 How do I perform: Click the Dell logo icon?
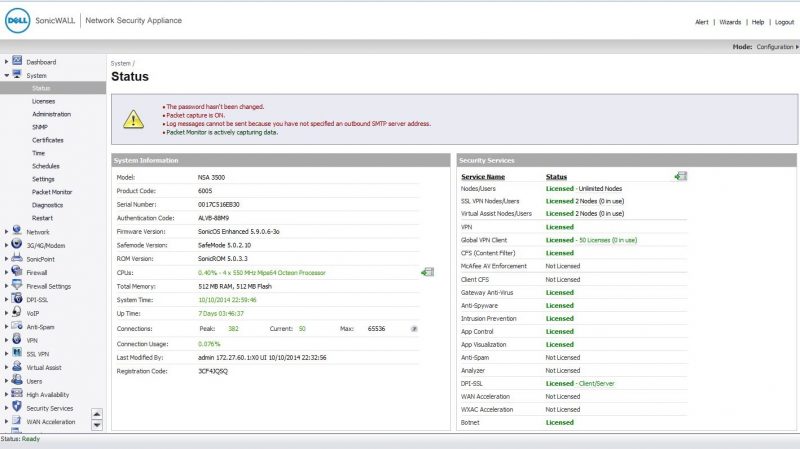tap(17, 21)
